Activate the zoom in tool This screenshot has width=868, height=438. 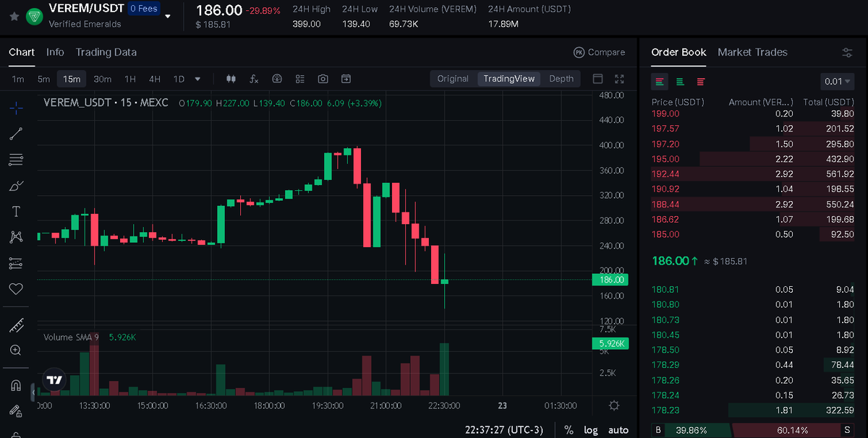click(16, 350)
